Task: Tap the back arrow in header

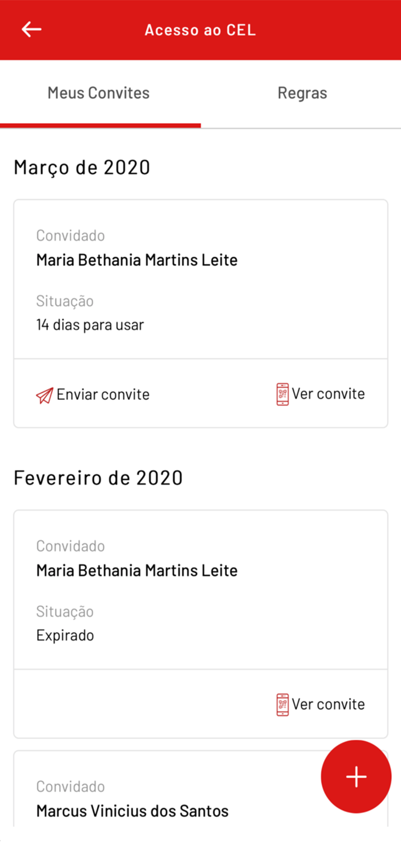Action: tap(31, 30)
